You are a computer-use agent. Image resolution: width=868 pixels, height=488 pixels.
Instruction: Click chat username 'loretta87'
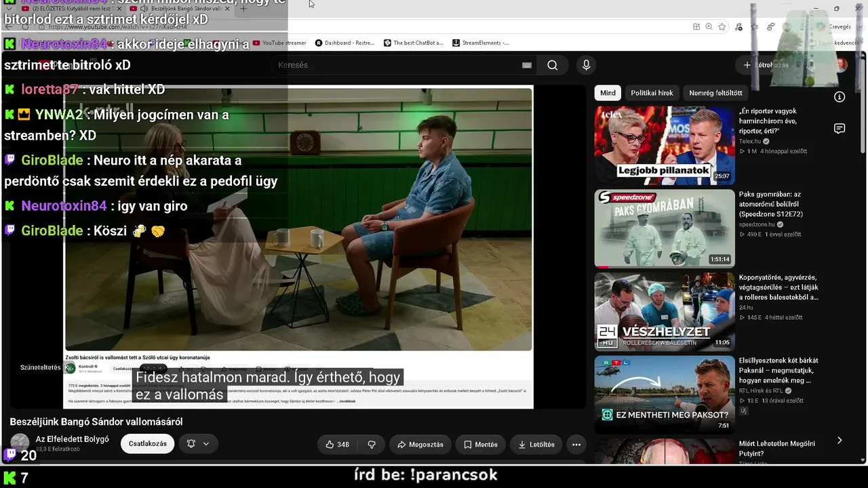click(50, 89)
